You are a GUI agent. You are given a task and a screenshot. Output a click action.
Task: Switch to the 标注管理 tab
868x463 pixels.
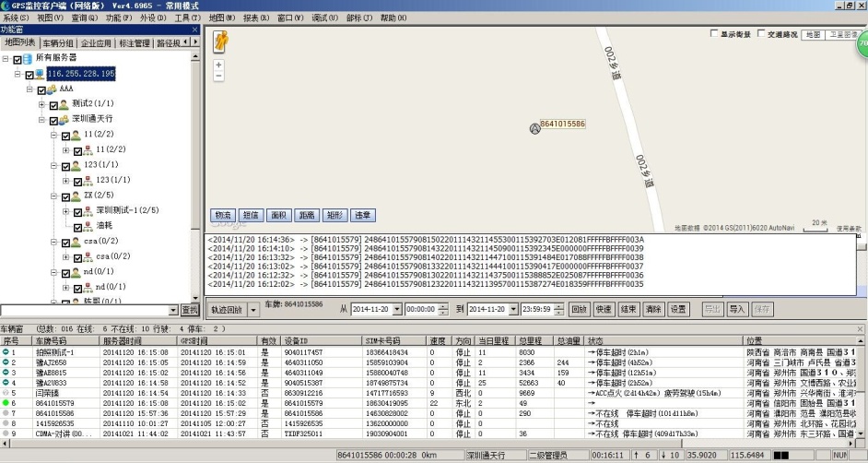pos(135,42)
